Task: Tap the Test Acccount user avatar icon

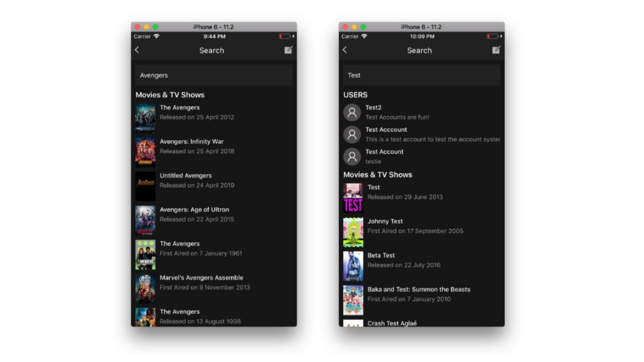Action: tap(352, 134)
